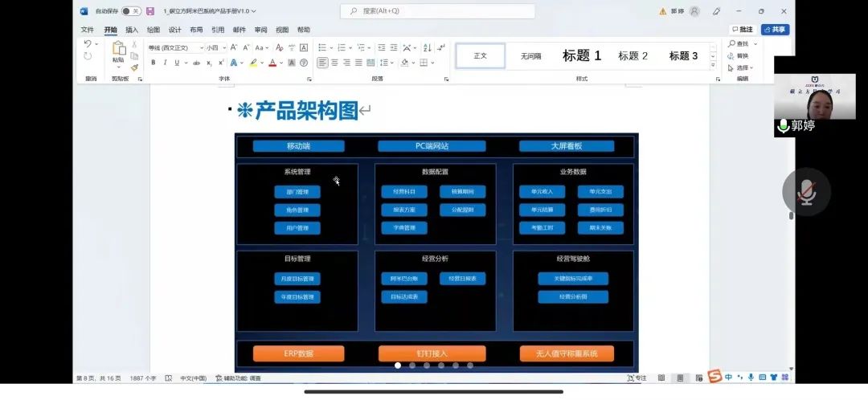The width and height of the screenshot is (868, 400).
Task: Select the Format Painter brush icon
Action: [x=134, y=67]
